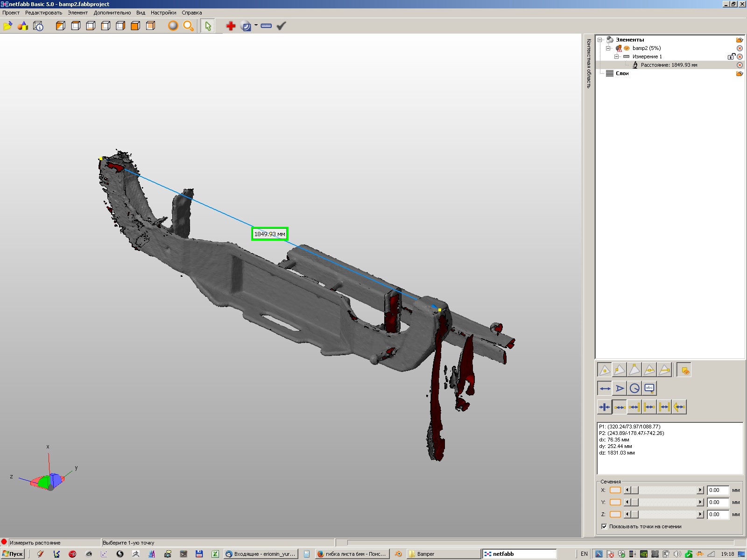Select the ruler measure tool in toolbar
This screenshot has height=560, width=747.
266,26
